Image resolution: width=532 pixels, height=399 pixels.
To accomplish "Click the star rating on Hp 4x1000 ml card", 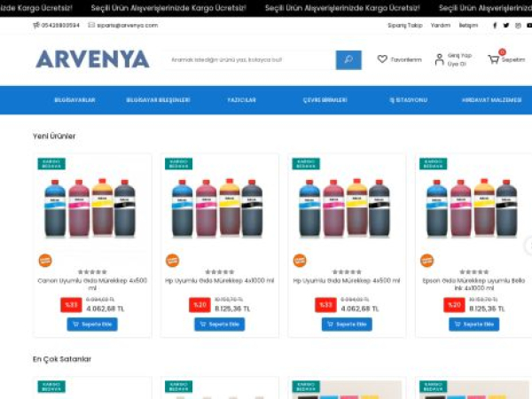I will (x=220, y=272).
